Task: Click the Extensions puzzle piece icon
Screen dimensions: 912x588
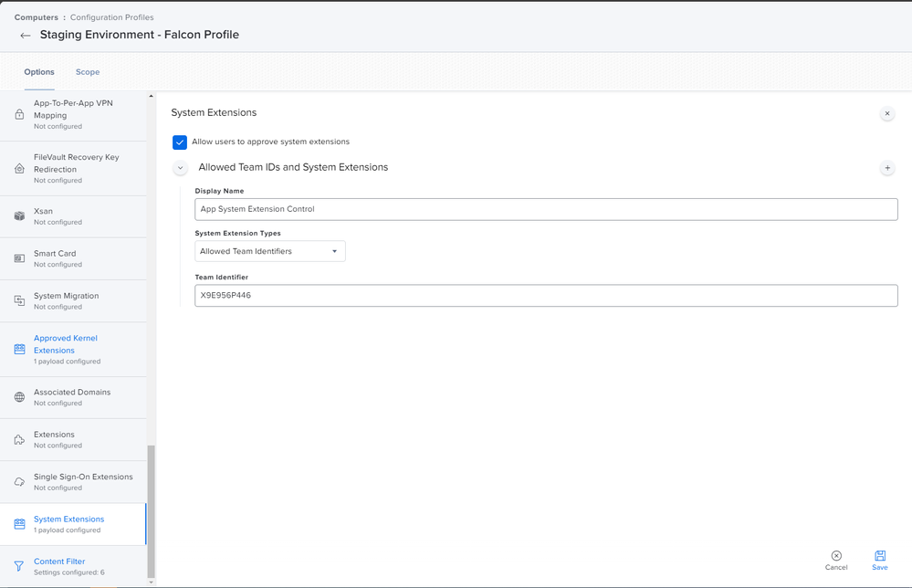Action: coord(19,440)
